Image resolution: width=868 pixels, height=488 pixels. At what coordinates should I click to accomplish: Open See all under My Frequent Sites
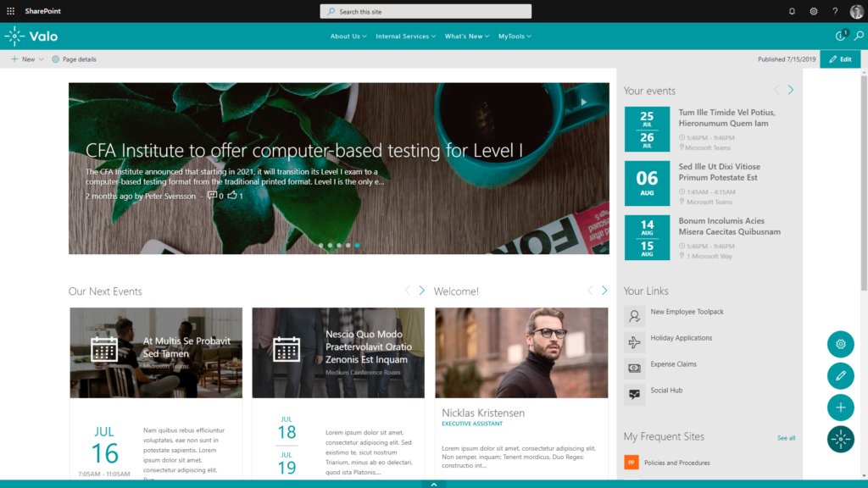pyautogui.click(x=787, y=437)
